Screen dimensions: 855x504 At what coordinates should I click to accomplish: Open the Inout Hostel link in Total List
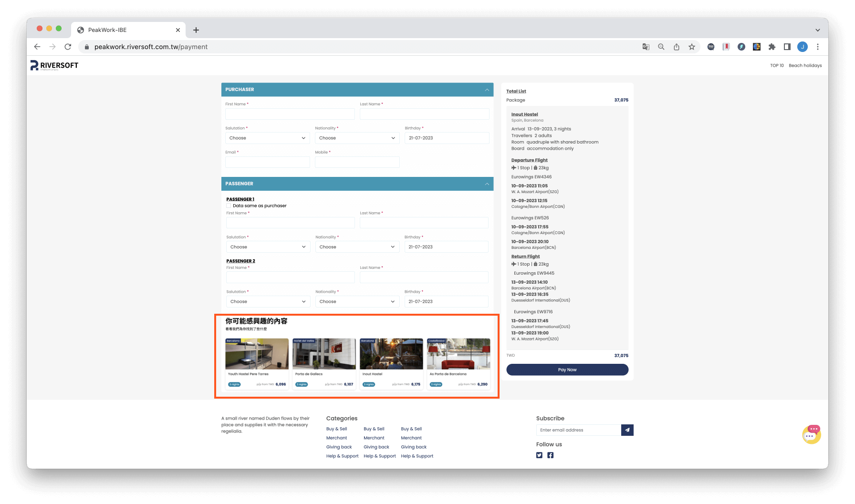pos(524,114)
